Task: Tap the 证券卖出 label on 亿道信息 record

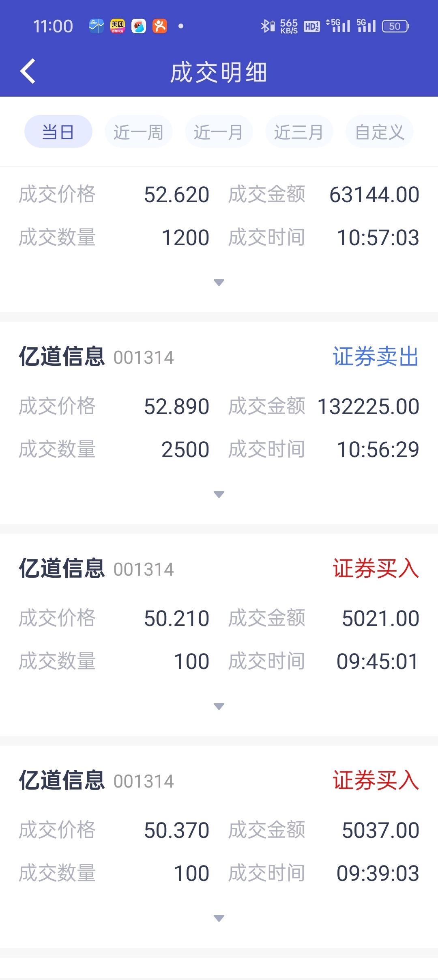Action: (376, 357)
